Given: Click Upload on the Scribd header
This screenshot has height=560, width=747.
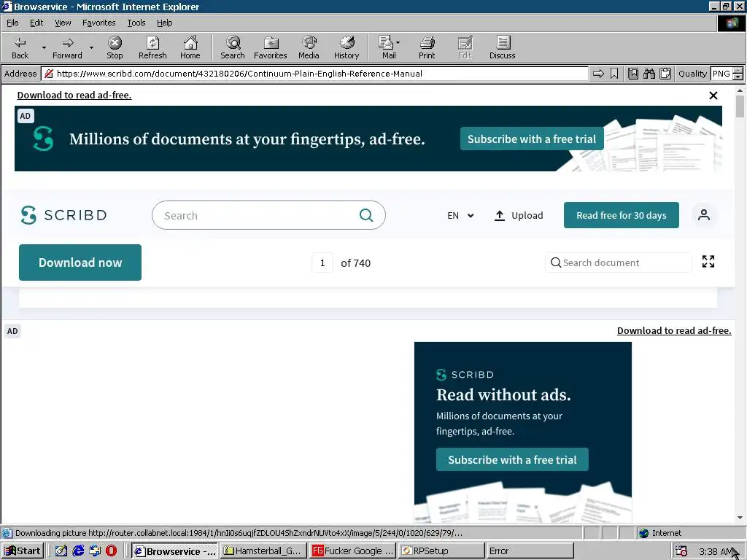Looking at the screenshot, I should click(519, 215).
